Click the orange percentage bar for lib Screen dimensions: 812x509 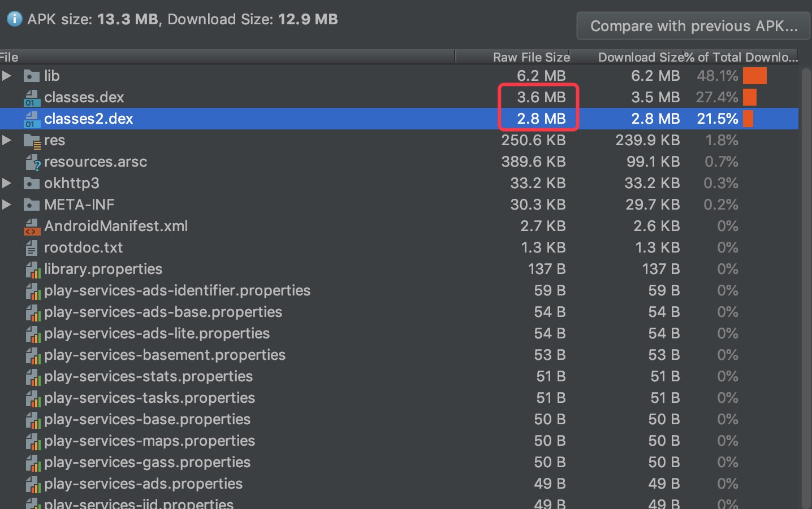click(754, 76)
